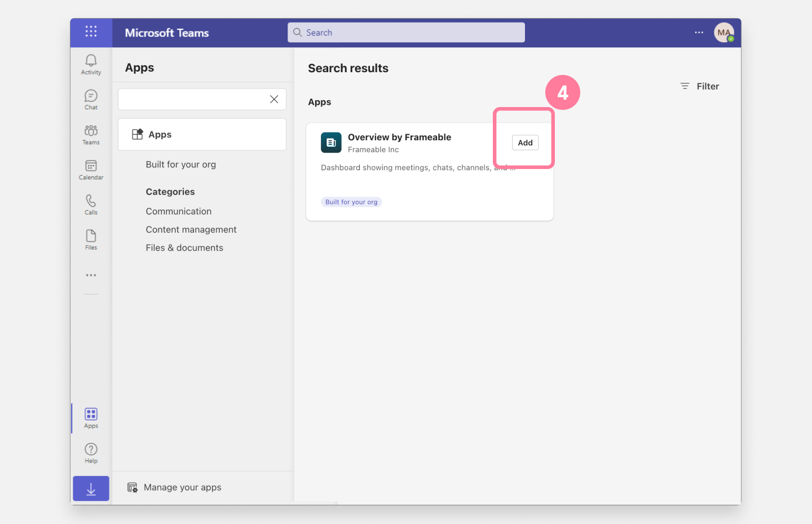Open the Activity feed
Image resolution: width=812 pixels, height=524 pixels.
(91, 65)
